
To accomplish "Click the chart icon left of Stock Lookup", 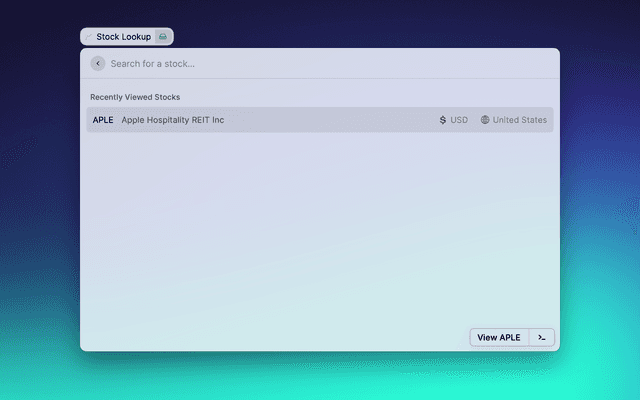I will [88, 37].
